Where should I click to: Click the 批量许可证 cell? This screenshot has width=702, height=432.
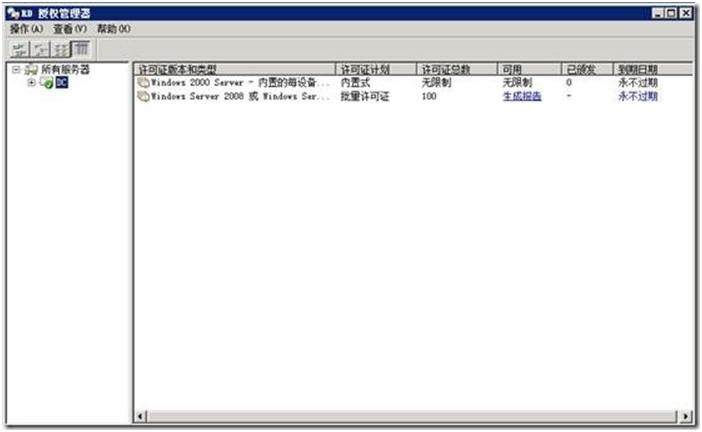[x=365, y=96]
